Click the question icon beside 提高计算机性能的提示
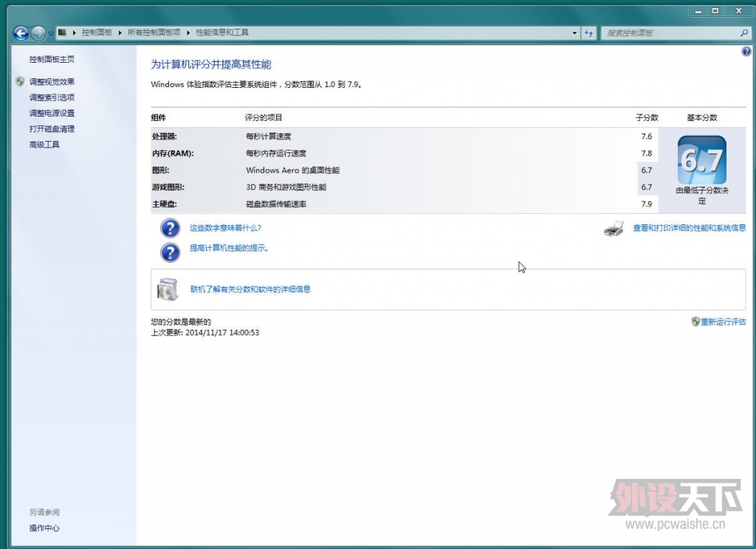 coord(171,252)
